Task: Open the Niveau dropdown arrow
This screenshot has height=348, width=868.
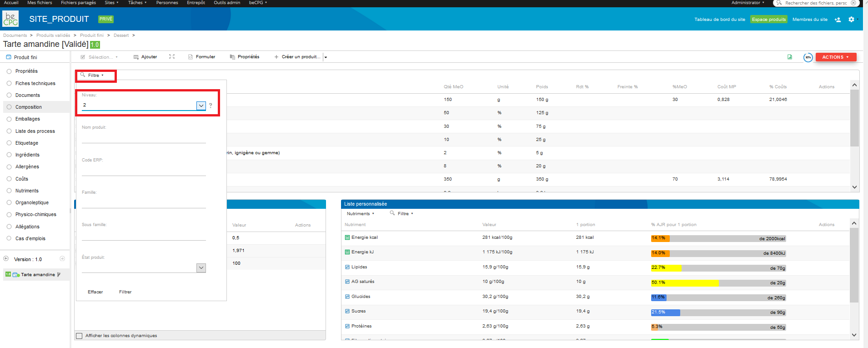Action: coord(201,106)
